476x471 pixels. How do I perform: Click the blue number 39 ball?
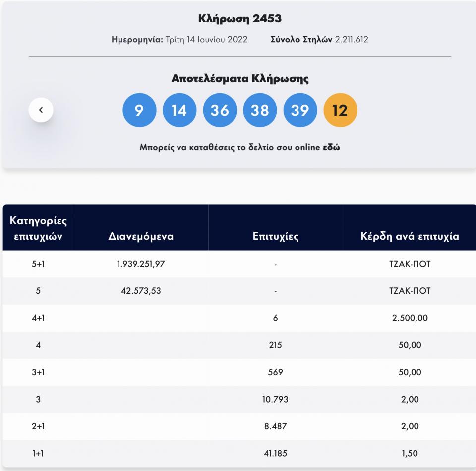click(300, 110)
